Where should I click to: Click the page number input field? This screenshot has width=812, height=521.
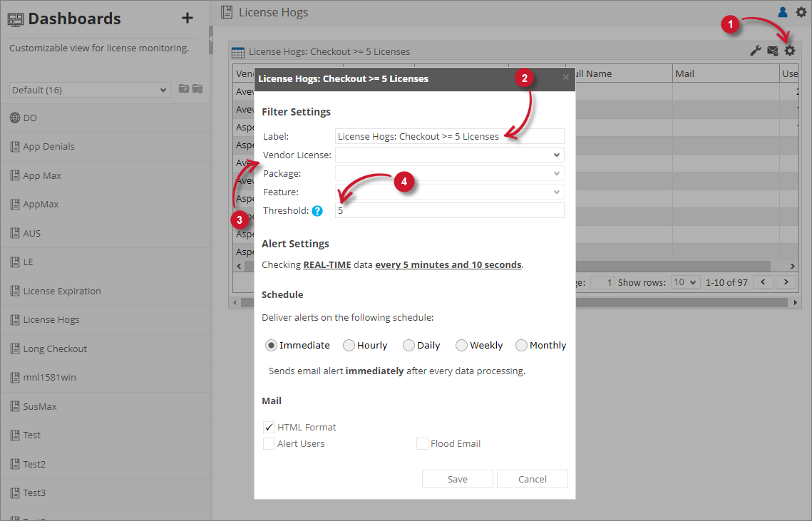[602, 282]
